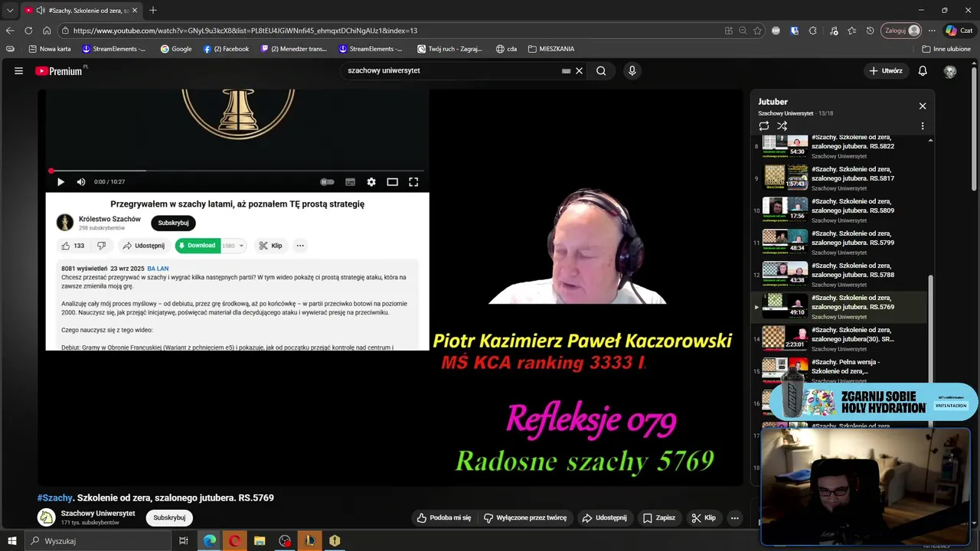
Task: Click Klip below main video
Action: (x=704, y=518)
